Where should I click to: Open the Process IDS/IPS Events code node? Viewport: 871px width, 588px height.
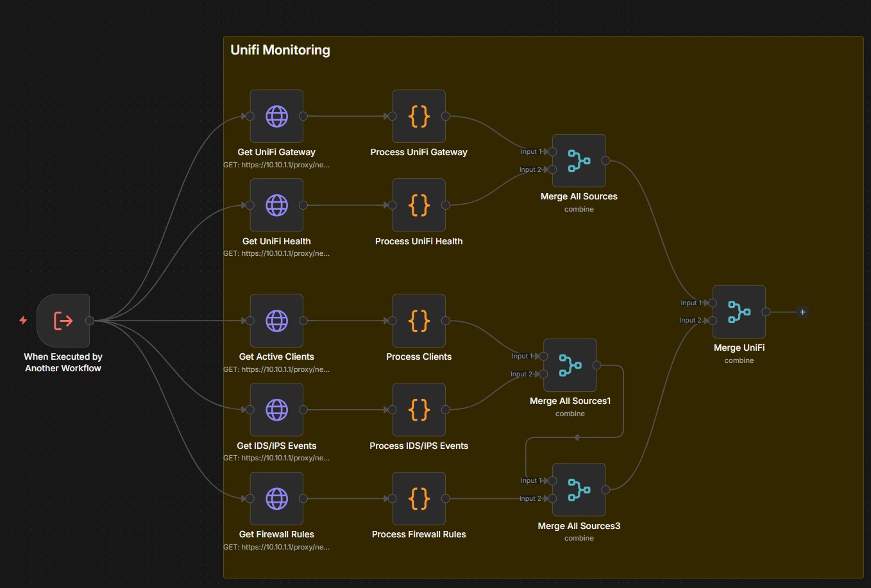419,409
